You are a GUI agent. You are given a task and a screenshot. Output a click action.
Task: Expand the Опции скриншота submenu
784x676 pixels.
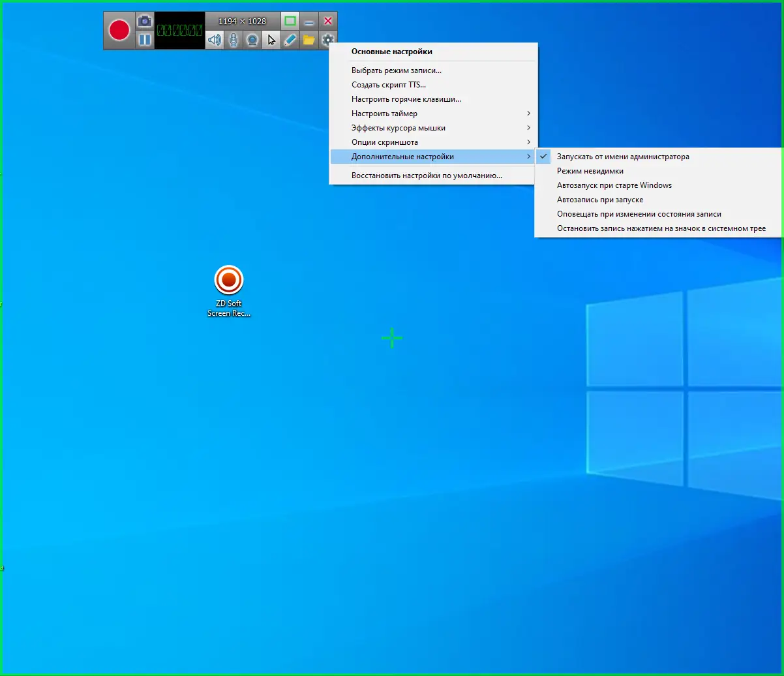coord(434,142)
